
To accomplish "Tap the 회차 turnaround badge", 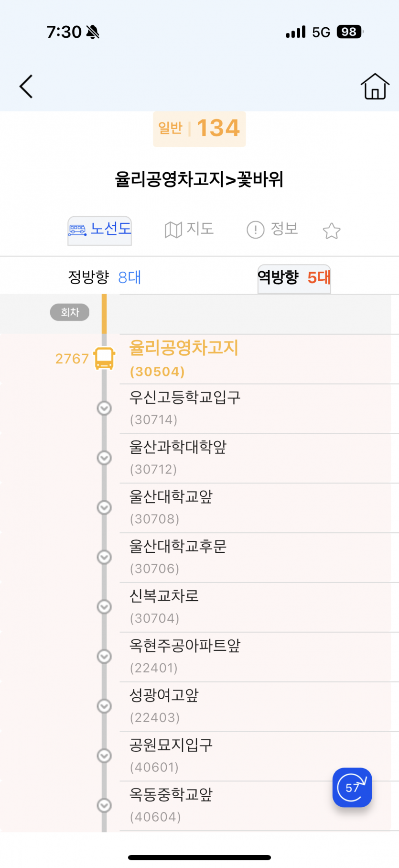I will coord(70,312).
